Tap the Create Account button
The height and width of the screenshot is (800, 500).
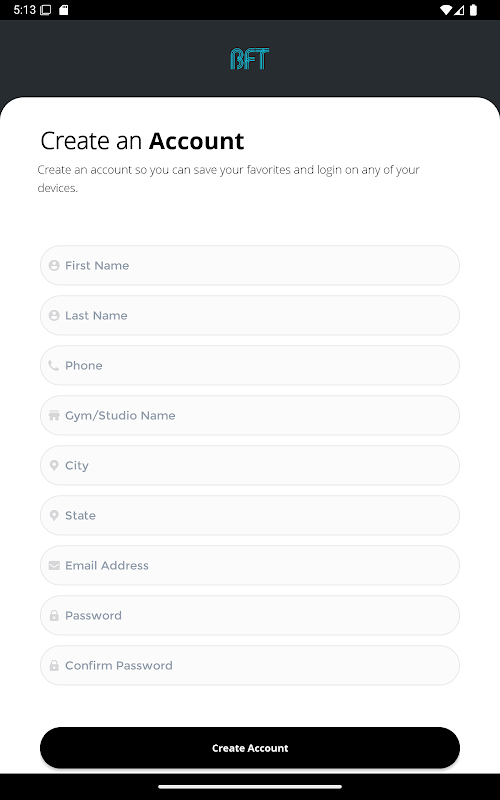(250, 748)
